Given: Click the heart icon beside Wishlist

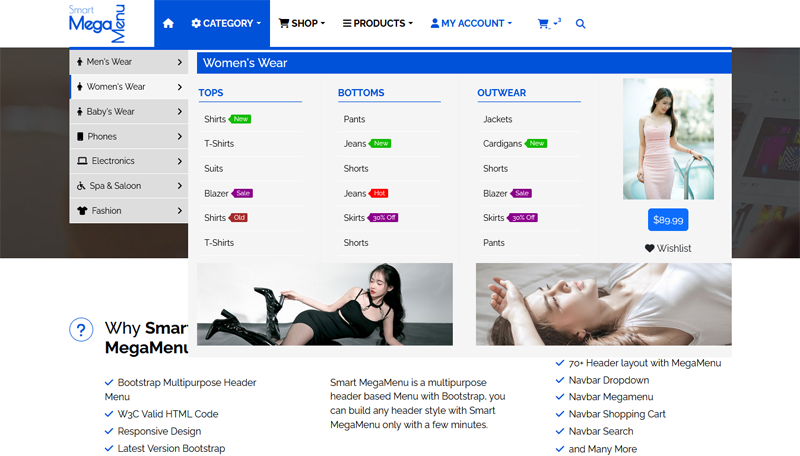Looking at the screenshot, I should [649, 248].
